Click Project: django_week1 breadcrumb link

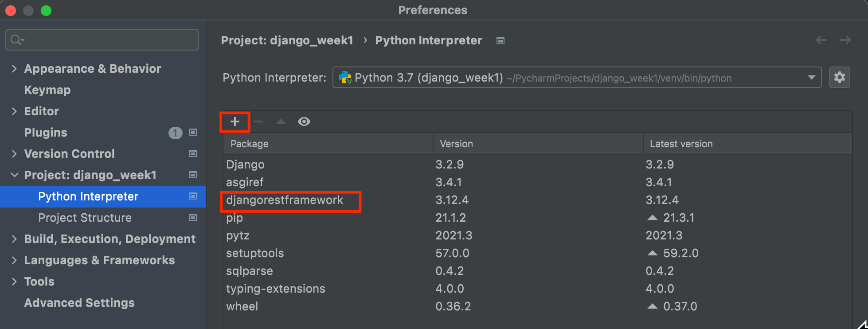pyautogui.click(x=287, y=40)
